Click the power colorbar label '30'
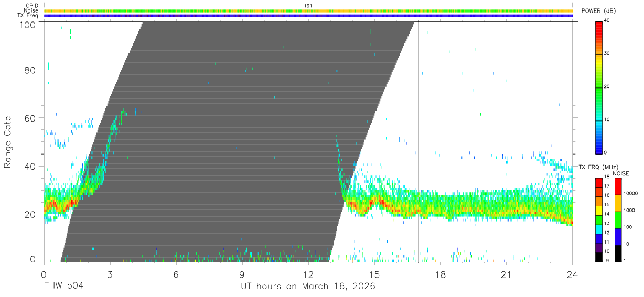Viewport: 644px width, 297px height. (x=607, y=54)
